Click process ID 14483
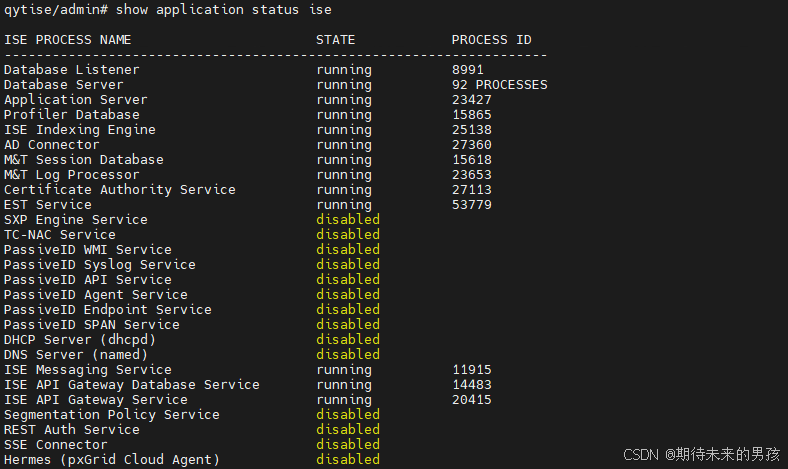 click(x=472, y=385)
